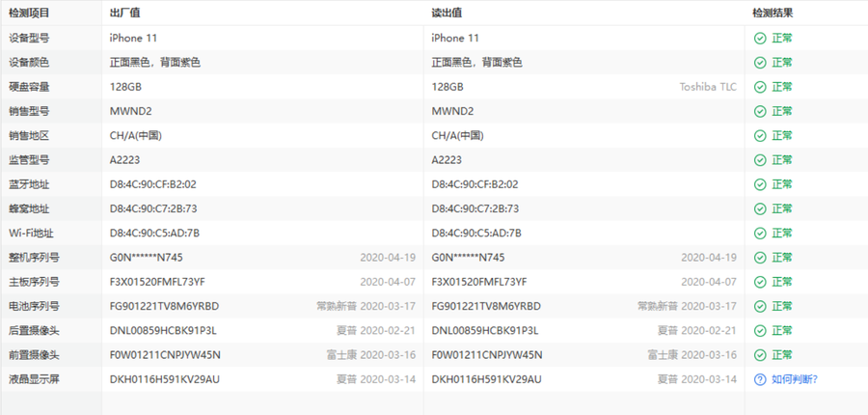Click factory value A2223 in 出厂值 column
868x415 pixels.
click(124, 160)
